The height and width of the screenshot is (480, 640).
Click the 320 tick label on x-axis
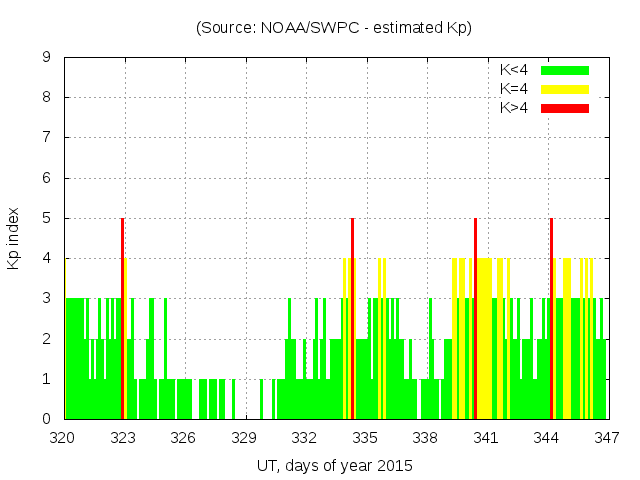click(x=63, y=437)
